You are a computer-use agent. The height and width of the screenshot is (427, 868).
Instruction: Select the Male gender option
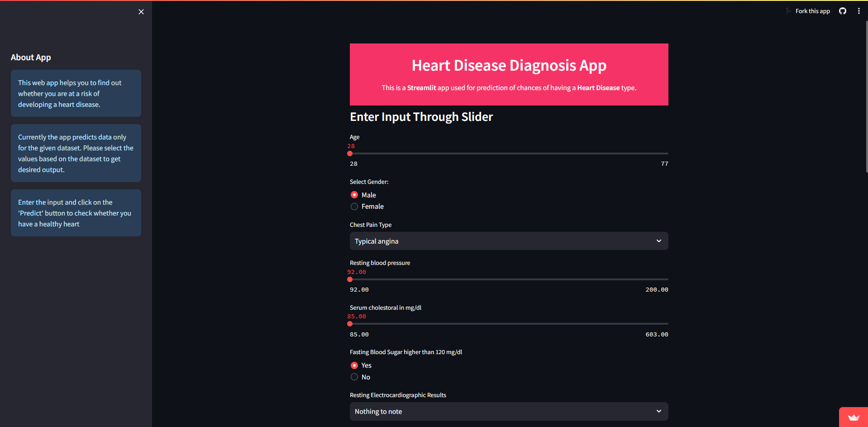[x=354, y=195]
